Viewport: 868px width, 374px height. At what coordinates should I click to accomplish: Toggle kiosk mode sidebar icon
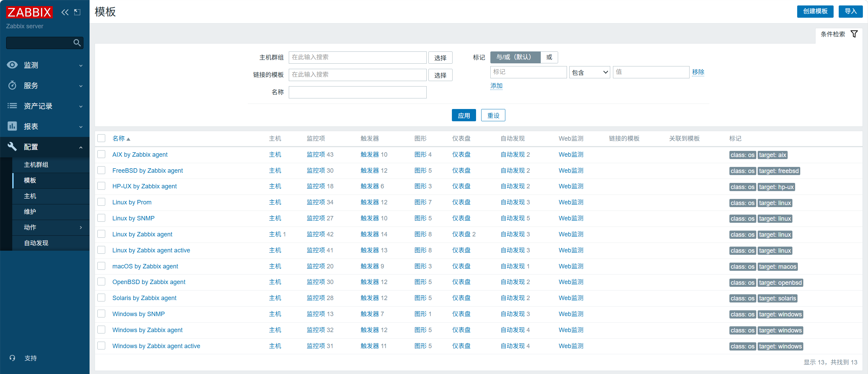[77, 12]
